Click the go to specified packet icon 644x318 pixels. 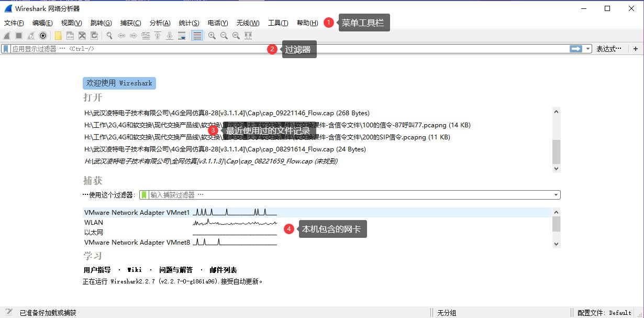(x=146, y=36)
